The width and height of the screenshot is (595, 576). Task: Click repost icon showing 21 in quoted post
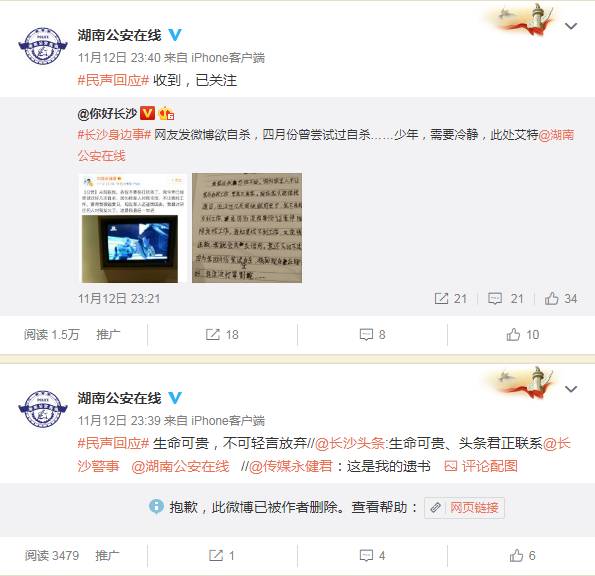click(x=450, y=299)
